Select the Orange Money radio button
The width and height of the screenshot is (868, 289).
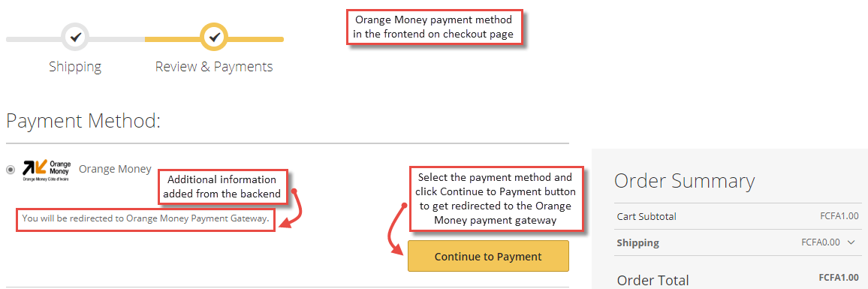point(11,170)
